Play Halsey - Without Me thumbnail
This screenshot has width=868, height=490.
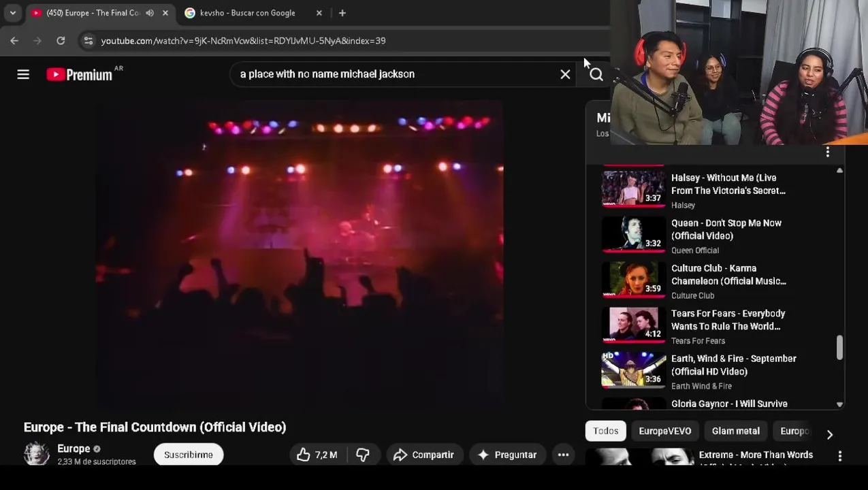[x=633, y=188]
